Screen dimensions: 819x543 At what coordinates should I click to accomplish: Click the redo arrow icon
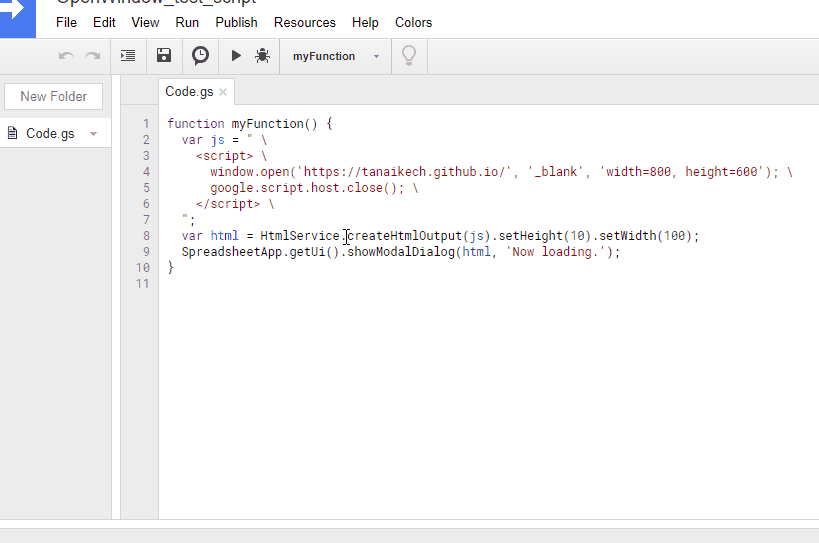pos(93,56)
